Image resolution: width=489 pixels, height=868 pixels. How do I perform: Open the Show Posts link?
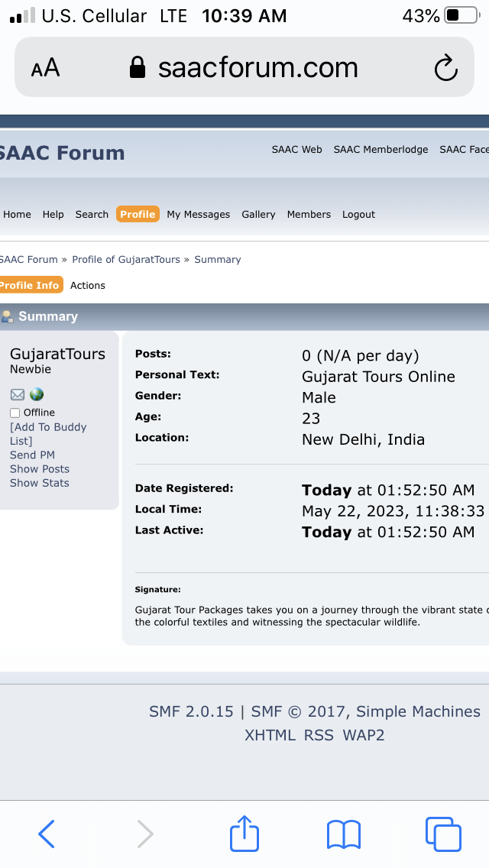click(x=40, y=469)
